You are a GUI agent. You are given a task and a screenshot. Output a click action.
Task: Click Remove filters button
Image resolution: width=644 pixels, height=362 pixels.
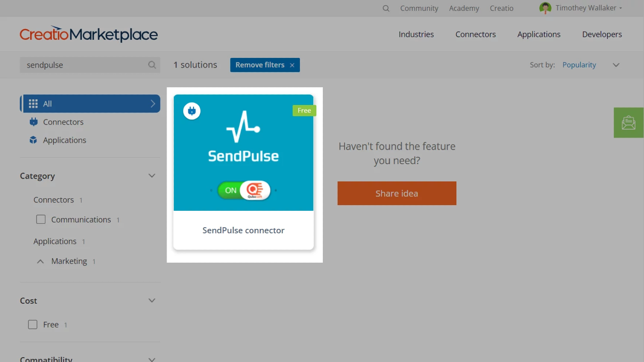coord(264,65)
